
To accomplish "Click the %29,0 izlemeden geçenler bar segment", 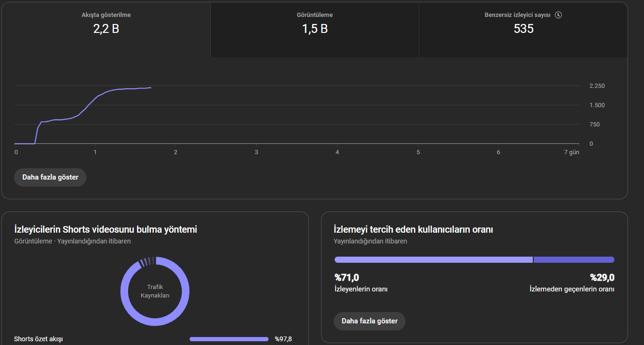I will [x=574, y=259].
